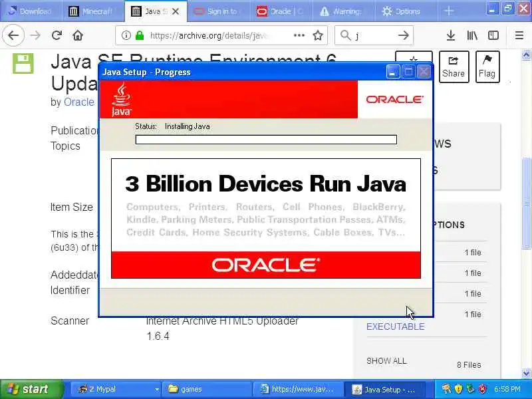Click the 'Identifier' label
The image size is (532, 399).
coord(70,290)
